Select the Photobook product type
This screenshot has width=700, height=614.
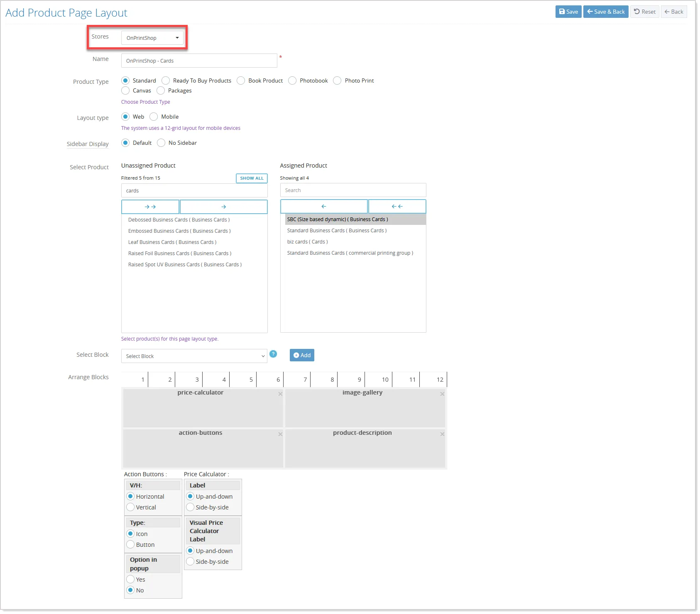pyautogui.click(x=292, y=80)
